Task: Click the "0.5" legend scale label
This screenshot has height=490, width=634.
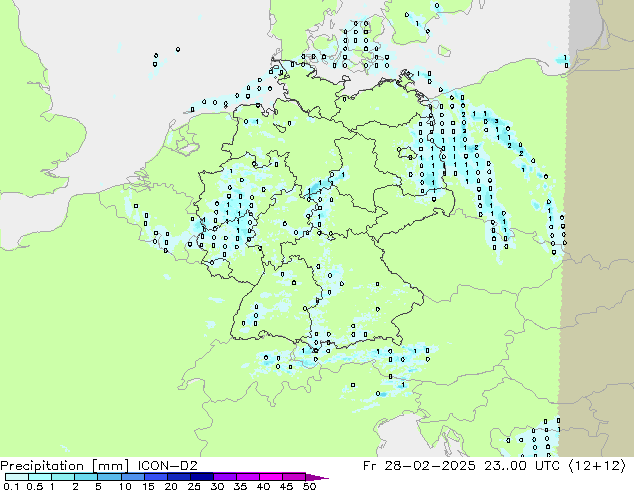Action: coord(35,486)
